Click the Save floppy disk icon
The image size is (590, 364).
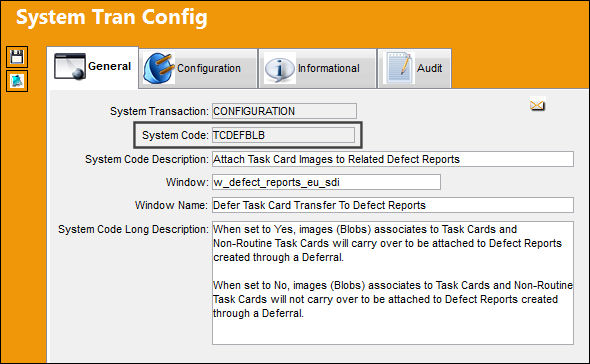pyautogui.click(x=17, y=57)
